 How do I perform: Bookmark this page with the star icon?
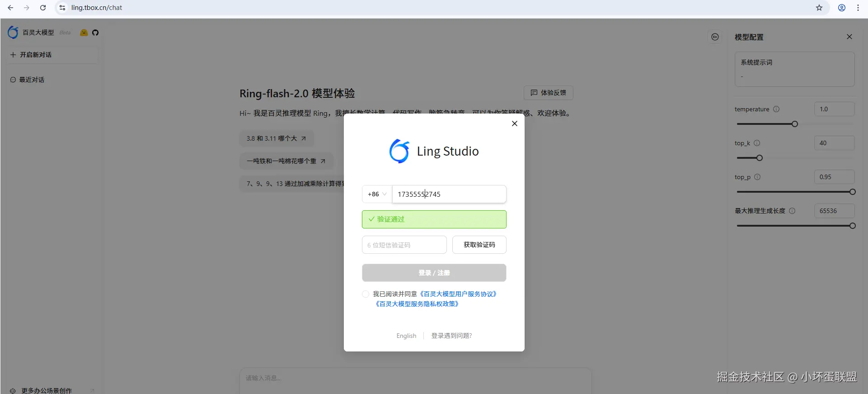tap(819, 8)
